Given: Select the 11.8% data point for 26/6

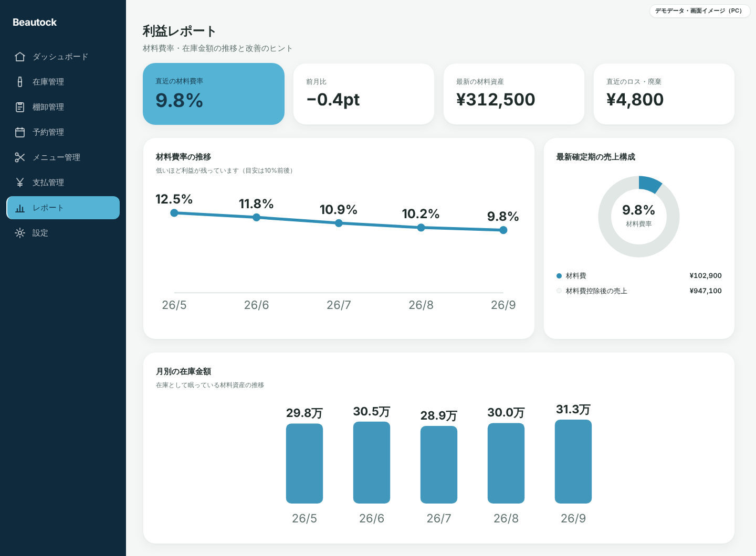Looking at the screenshot, I should [x=257, y=217].
